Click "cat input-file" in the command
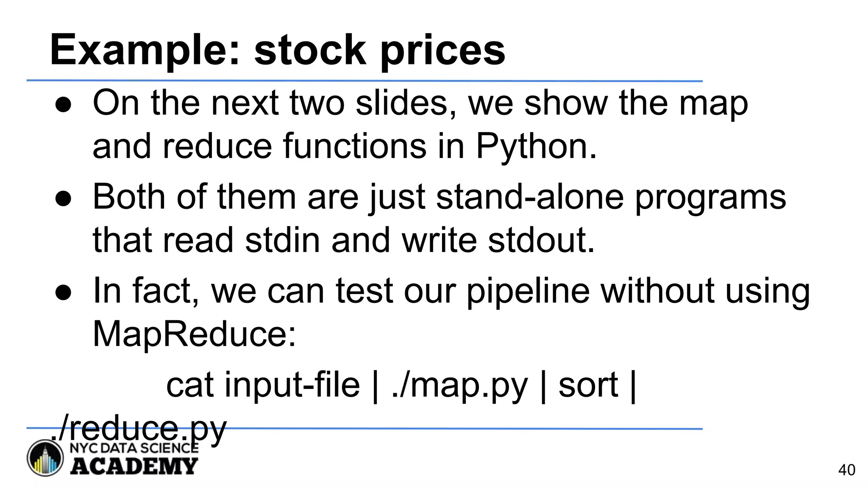The height and width of the screenshot is (488, 868). (263, 385)
